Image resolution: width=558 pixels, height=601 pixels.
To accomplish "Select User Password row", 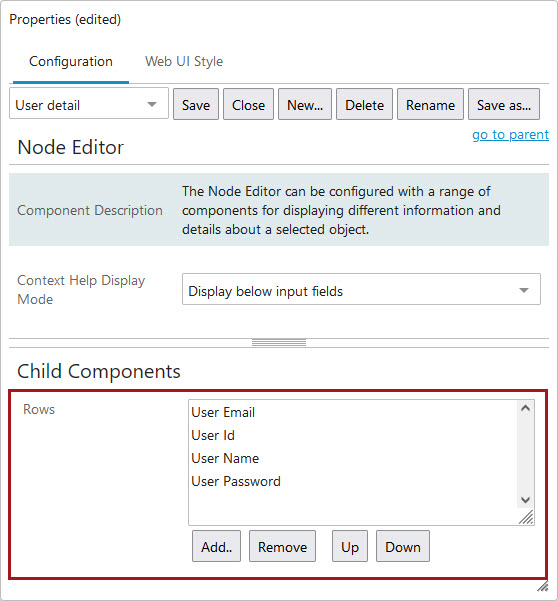I will coord(236,481).
